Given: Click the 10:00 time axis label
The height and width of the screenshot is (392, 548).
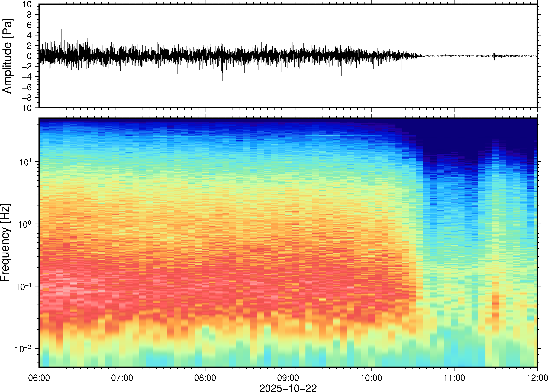Looking at the screenshot, I should (371, 378).
